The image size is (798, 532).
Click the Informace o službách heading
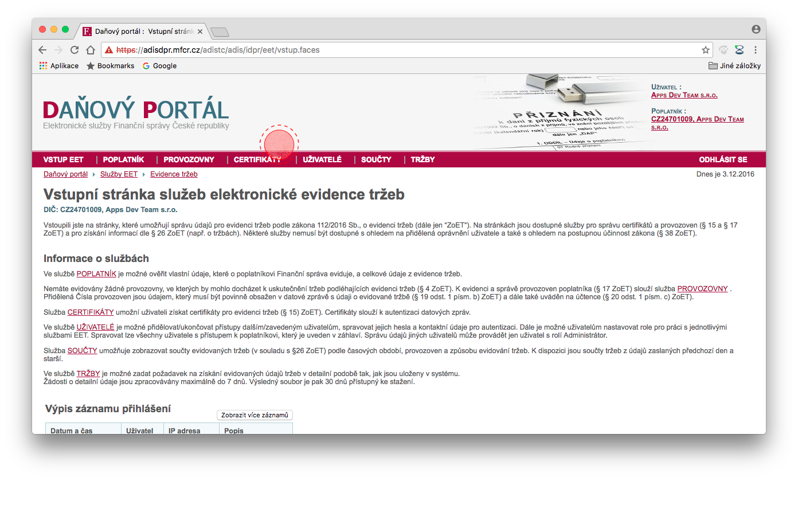coord(96,259)
